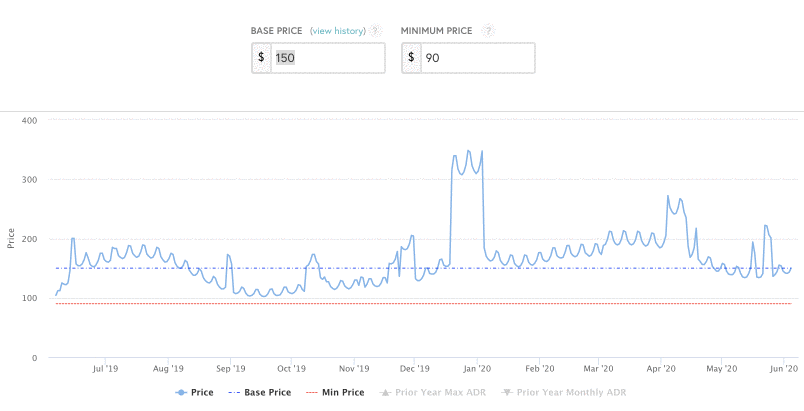The height and width of the screenshot is (411, 804).
Task: Click the 300 value on the y-axis
Action: (30, 180)
